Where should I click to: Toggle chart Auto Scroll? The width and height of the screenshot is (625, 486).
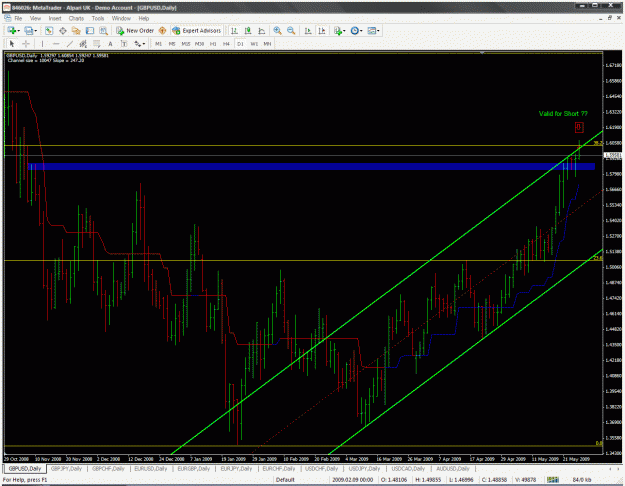308,31
